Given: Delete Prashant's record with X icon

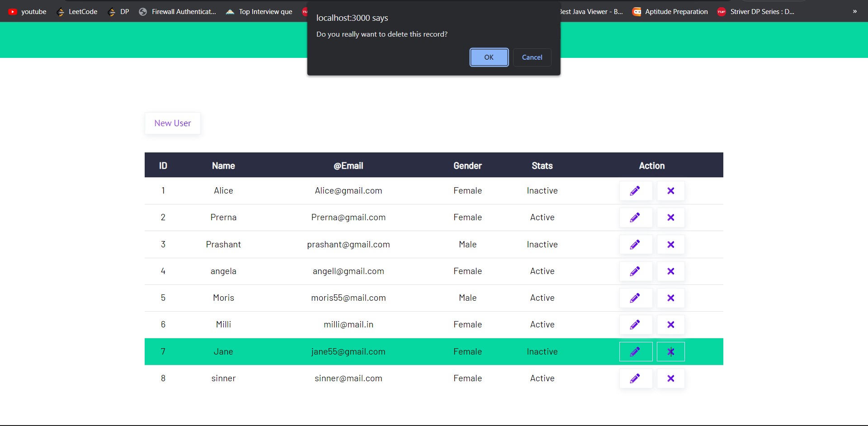Looking at the screenshot, I should 671,245.
